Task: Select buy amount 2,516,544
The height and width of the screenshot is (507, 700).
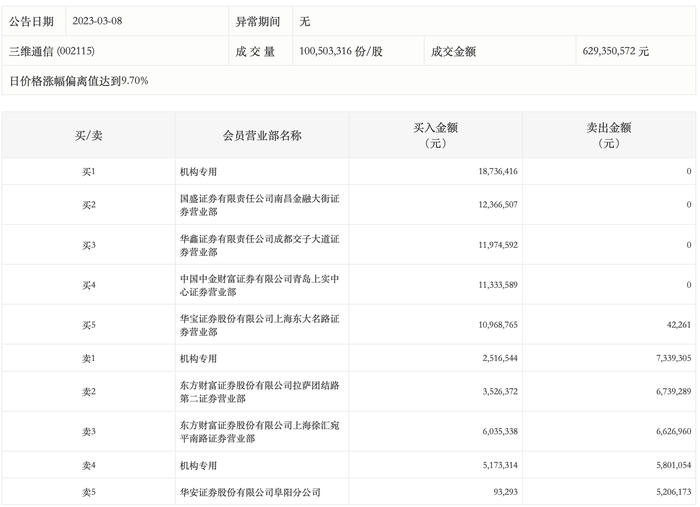Action: click(500, 358)
